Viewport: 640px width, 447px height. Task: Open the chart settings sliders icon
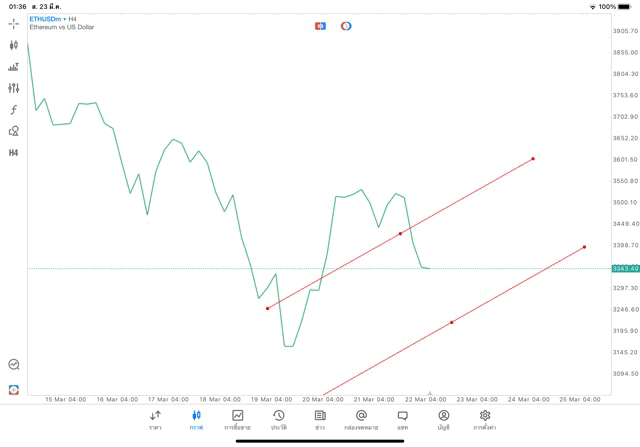(14, 88)
